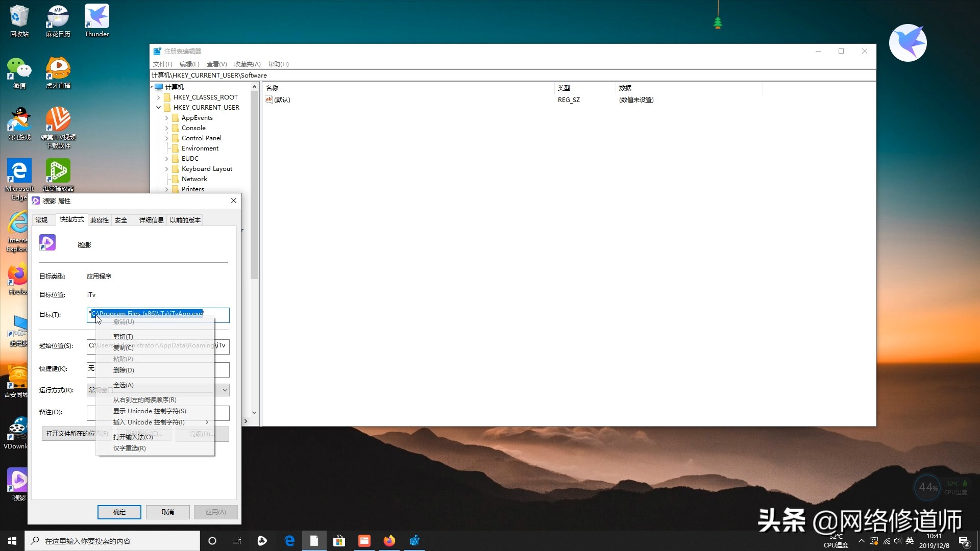Image resolution: width=980 pixels, height=551 pixels.
Task: Enable 显示 Unicode 控制字符 option
Action: pyautogui.click(x=149, y=411)
